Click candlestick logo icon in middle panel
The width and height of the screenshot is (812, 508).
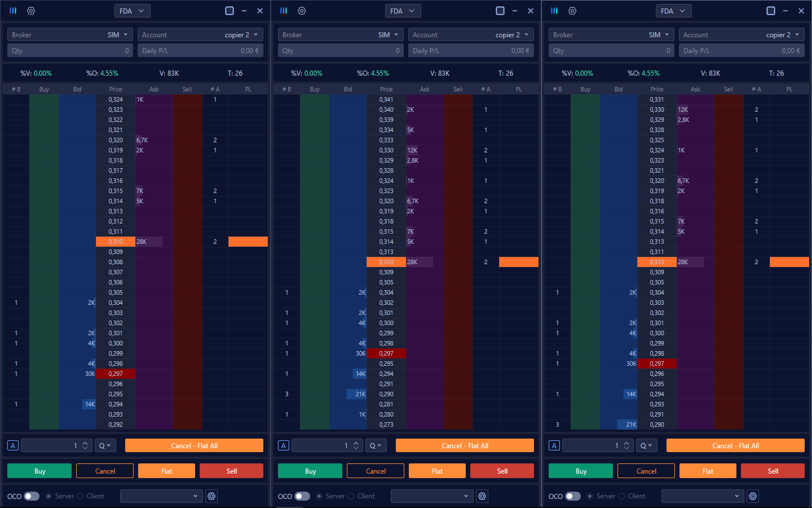pos(284,11)
